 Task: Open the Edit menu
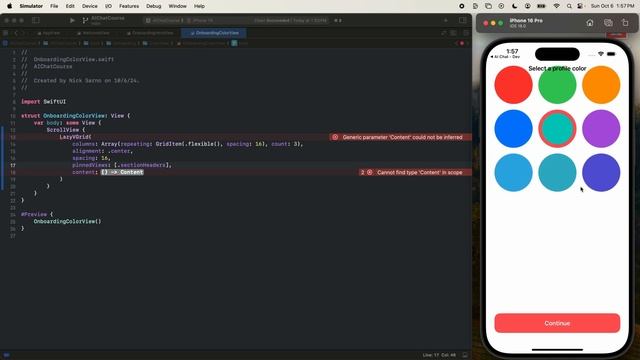point(70,6)
